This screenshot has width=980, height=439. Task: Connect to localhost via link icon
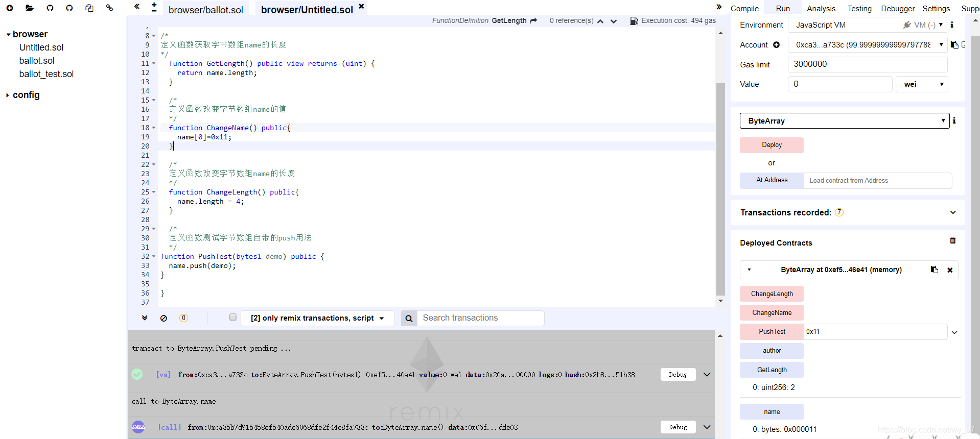[109, 8]
